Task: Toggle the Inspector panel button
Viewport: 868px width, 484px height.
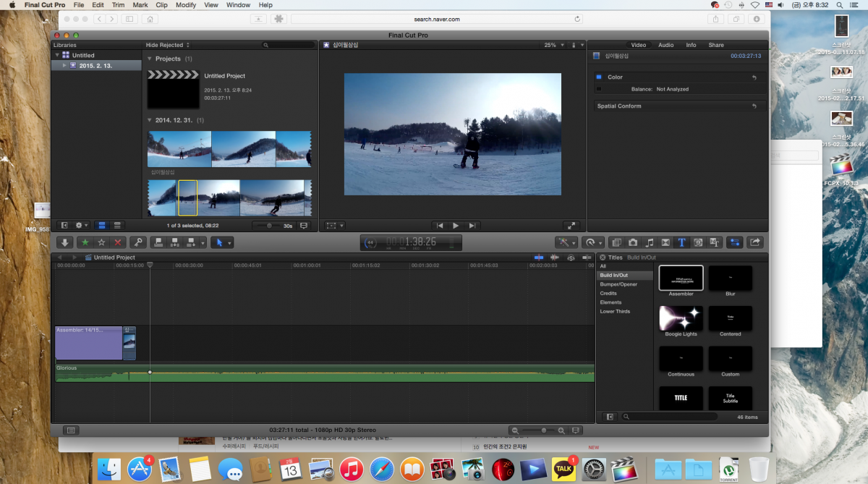Action: 736,243
